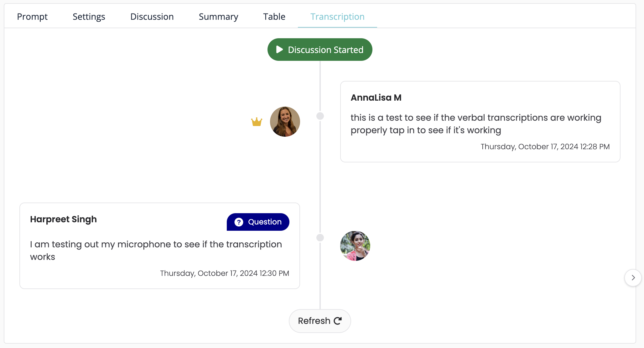Open the Prompt tab
Viewport: 644px width, 348px height.
[32, 17]
